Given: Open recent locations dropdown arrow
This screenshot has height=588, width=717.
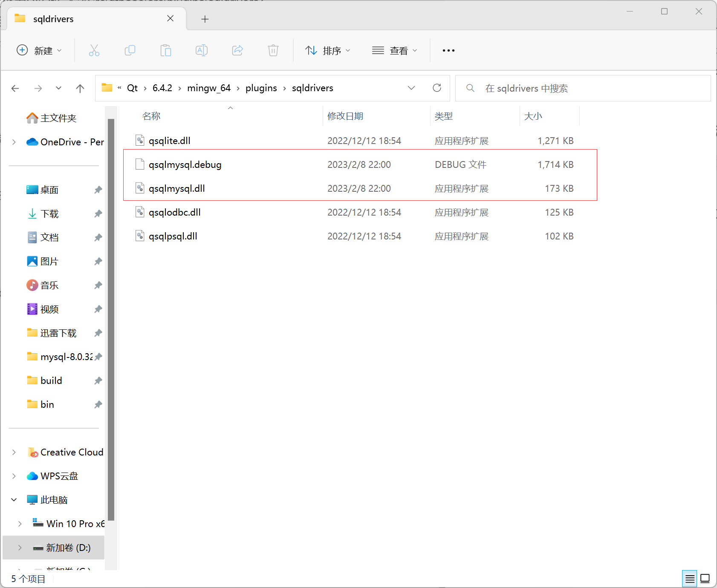Looking at the screenshot, I should pos(59,88).
